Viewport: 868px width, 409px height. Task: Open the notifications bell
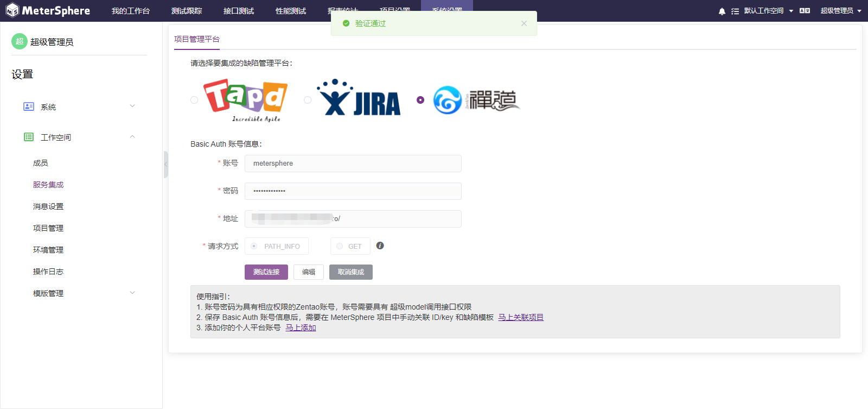click(722, 11)
